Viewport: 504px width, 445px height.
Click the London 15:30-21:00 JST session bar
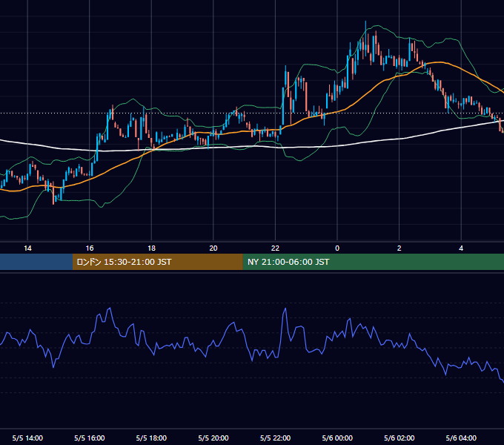click(x=157, y=262)
